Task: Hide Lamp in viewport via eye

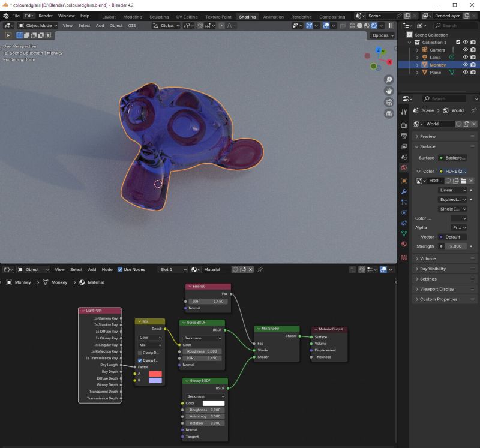Action: [466, 57]
